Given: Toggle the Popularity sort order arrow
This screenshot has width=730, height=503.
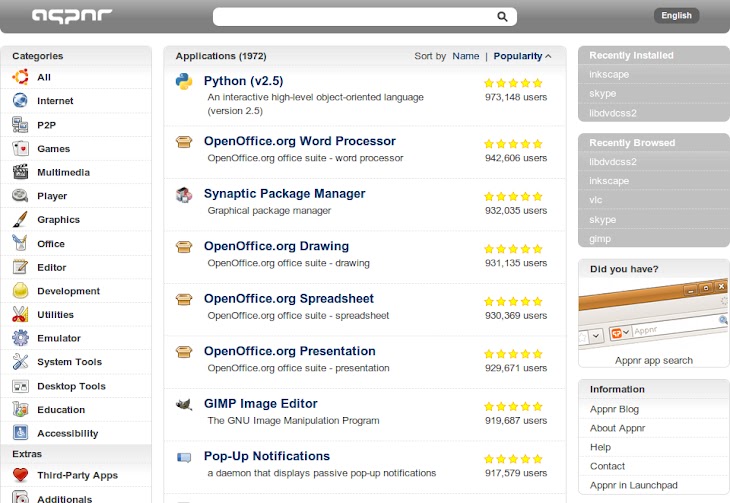Looking at the screenshot, I should pos(548,56).
